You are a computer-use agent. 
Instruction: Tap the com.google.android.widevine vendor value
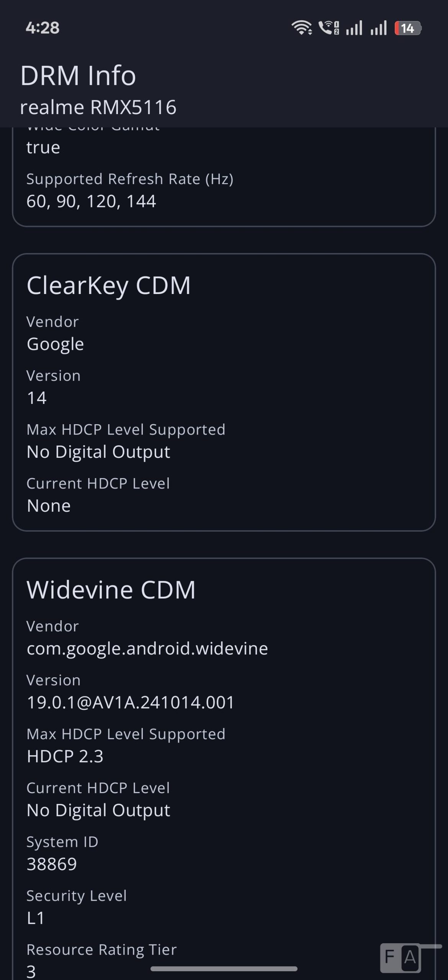tap(147, 648)
